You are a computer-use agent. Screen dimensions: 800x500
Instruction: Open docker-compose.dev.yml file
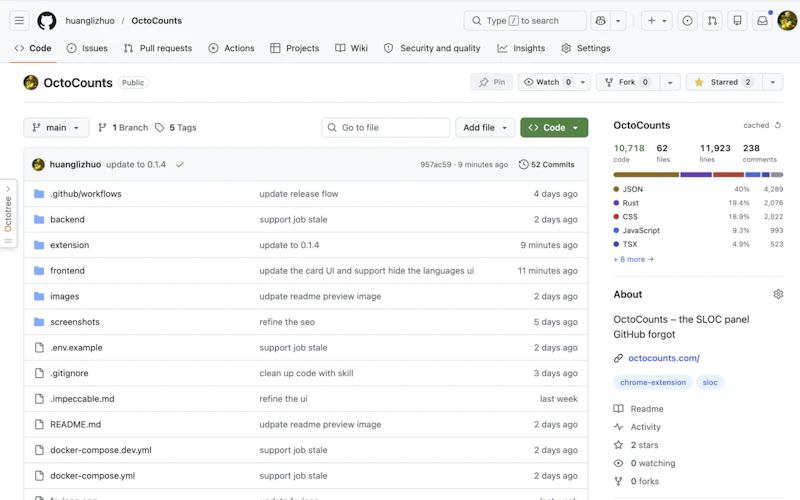(101, 450)
